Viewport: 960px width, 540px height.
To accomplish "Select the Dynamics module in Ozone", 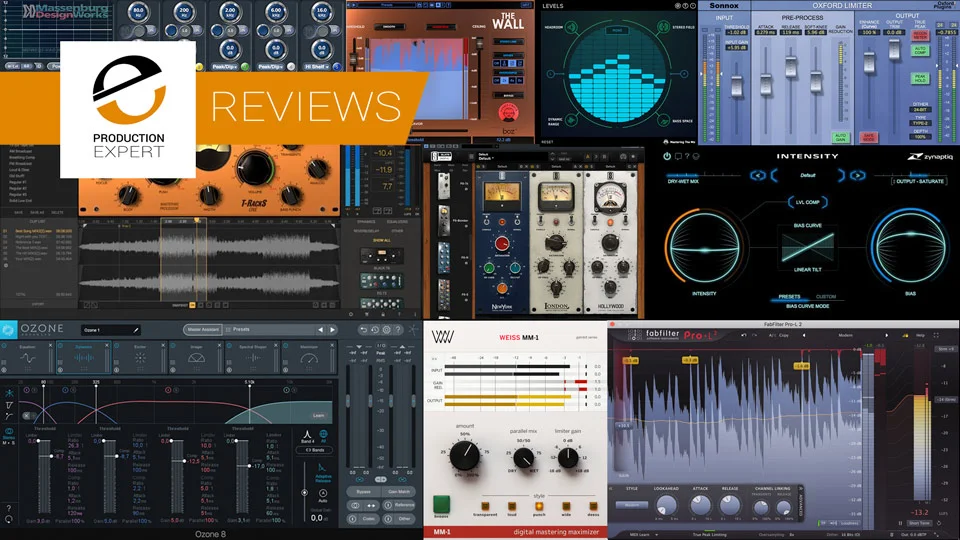I will pos(84,357).
